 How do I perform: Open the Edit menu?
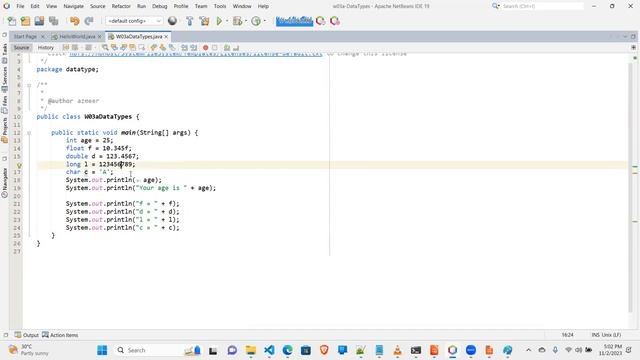35,6
